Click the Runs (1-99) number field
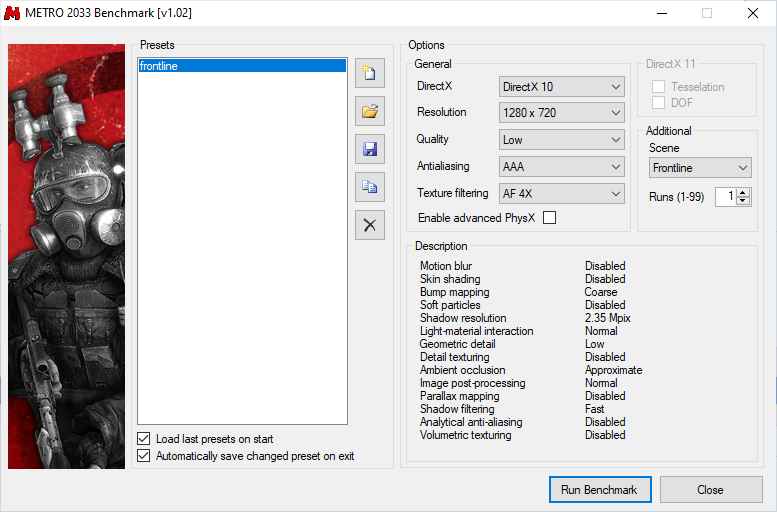The image size is (777, 512). (726, 197)
